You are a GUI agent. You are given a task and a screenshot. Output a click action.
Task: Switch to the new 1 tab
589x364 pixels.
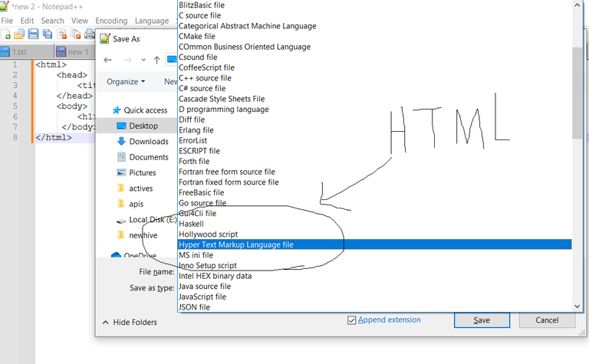(x=74, y=51)
